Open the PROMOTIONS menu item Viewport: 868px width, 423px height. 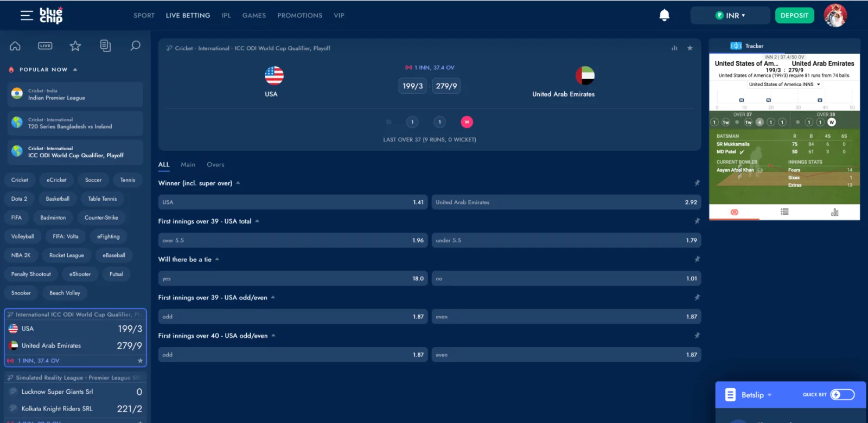299,16
